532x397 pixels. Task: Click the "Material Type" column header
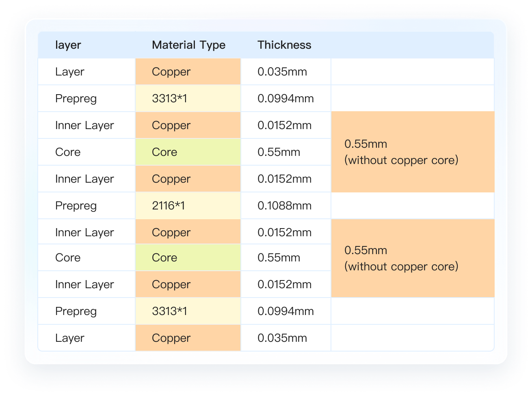[188, 45]
